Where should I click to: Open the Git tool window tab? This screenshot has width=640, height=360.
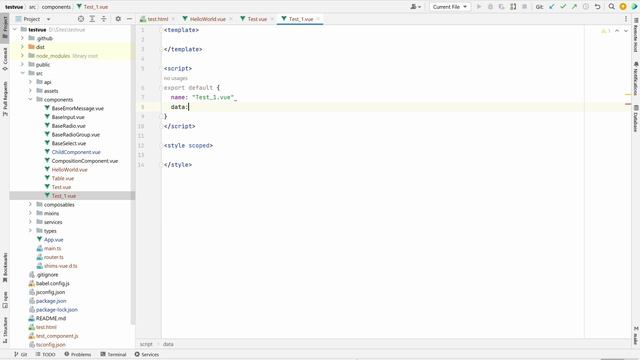click(x=20, y=354)
